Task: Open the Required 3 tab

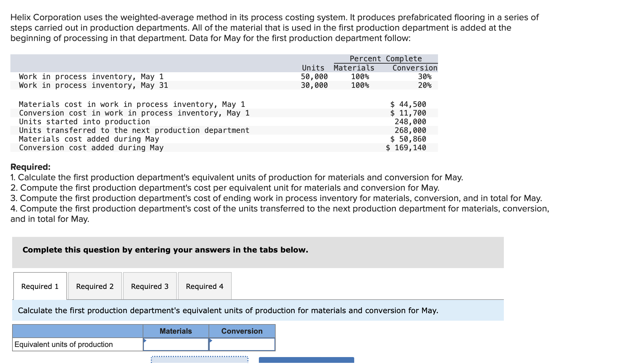Action: point(150,286)
